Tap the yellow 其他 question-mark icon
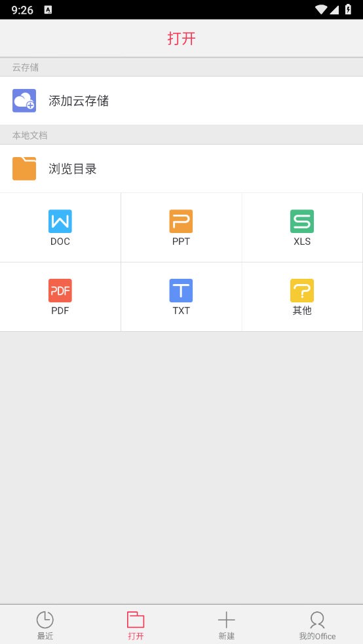 (x=302, y=291)
